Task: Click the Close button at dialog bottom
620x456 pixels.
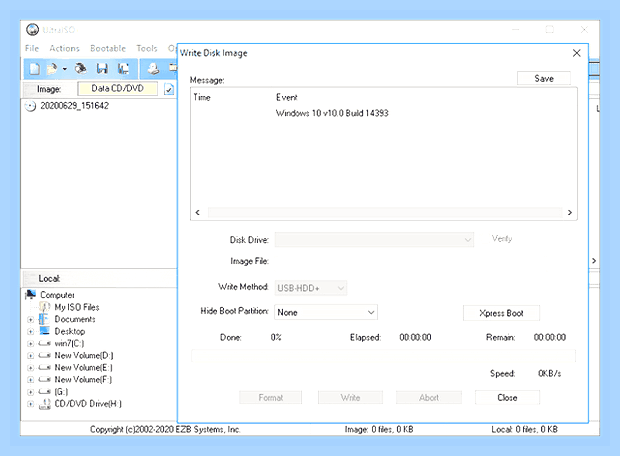Action: 507,397
